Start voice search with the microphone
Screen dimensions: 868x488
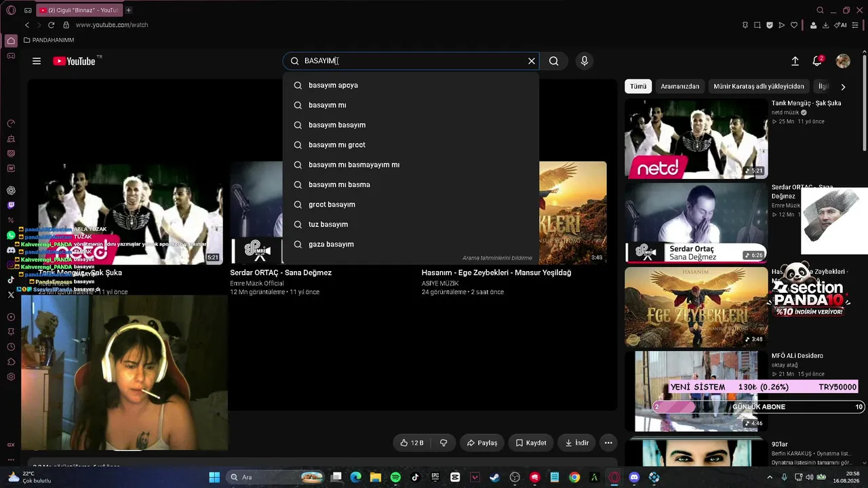585,61
